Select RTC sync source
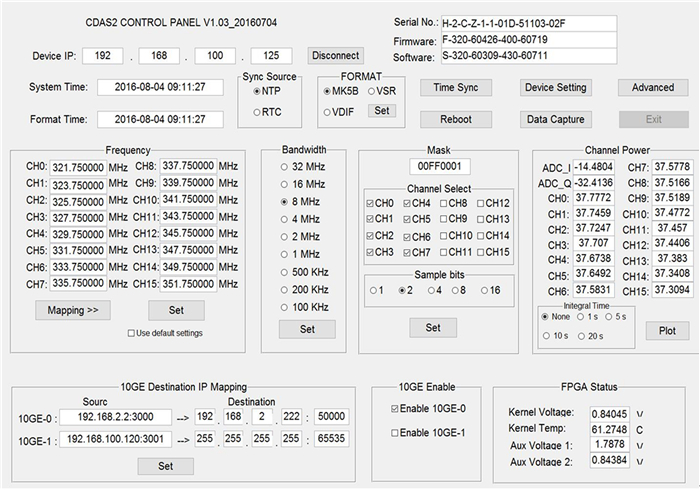Image resolution: width=700 pixels, height=490 pixels. point(256,112)
